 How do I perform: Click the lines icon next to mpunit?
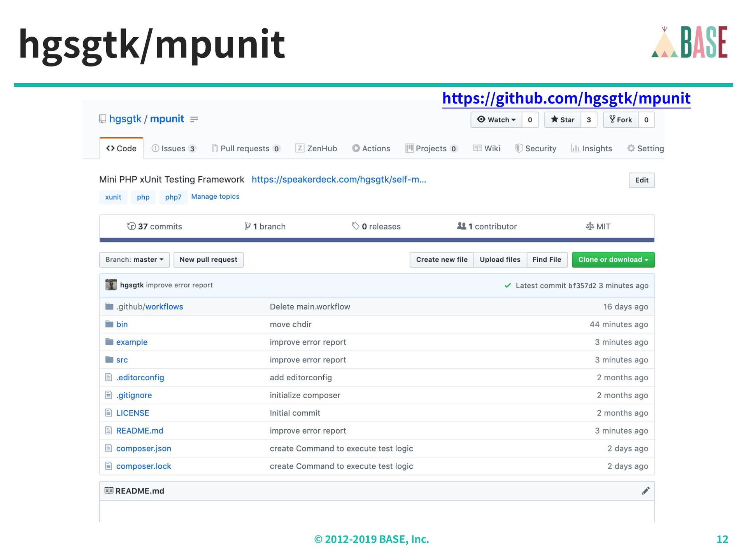(194, 119)
